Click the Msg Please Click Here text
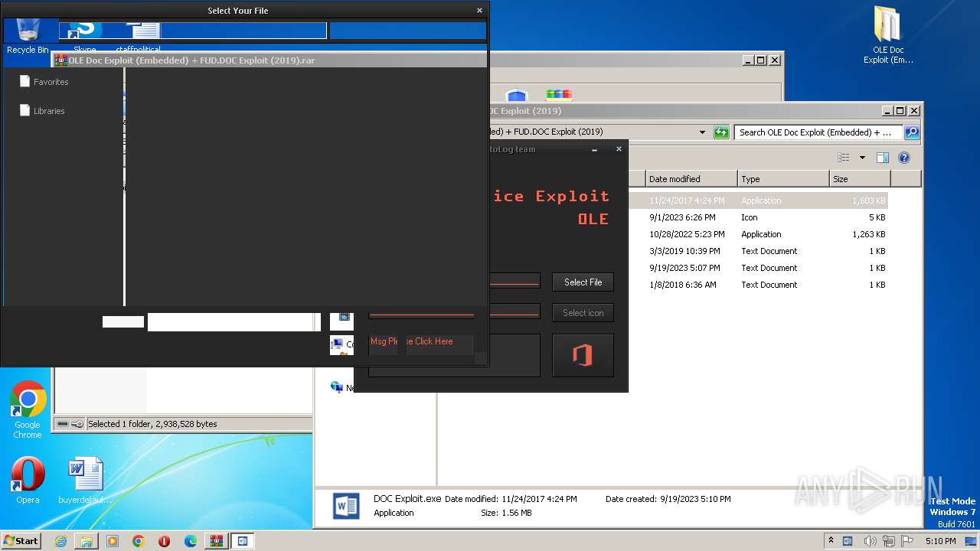The width and height of the screenshot is (980, 551). coord(411,341)
